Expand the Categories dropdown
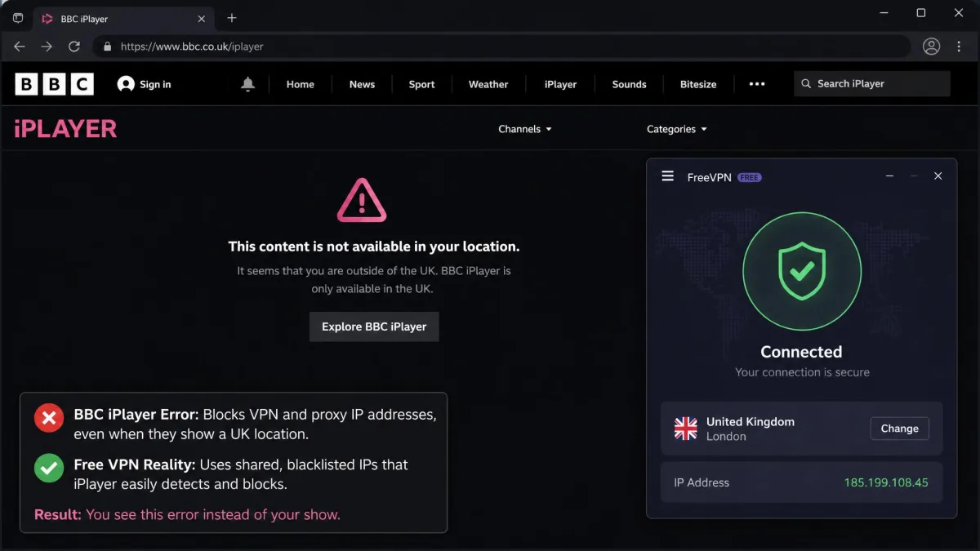 pos(677,129)
